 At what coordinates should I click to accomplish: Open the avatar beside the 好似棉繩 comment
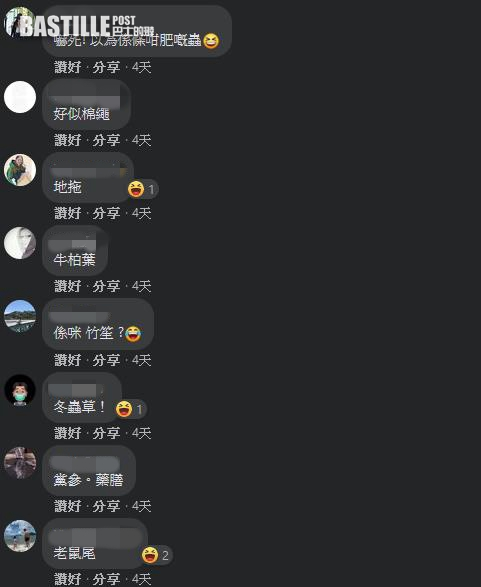coord(20,97)
